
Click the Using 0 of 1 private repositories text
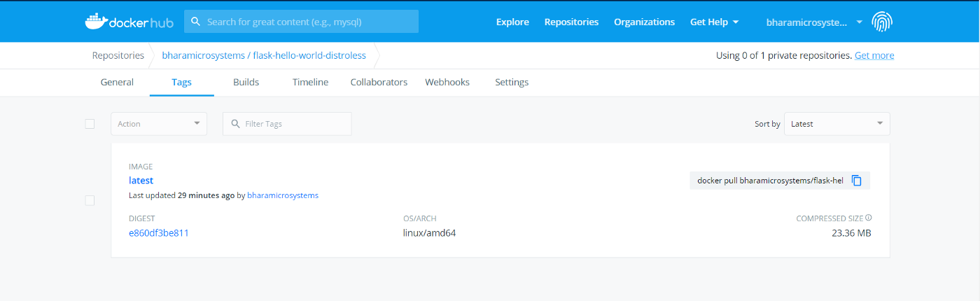click(x=784, y=55)
